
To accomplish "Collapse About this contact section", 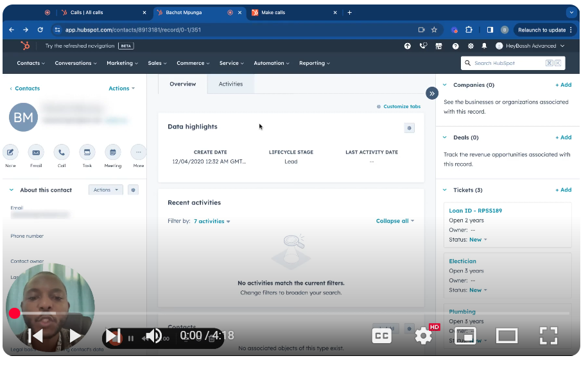I will (x=12, y=190).
